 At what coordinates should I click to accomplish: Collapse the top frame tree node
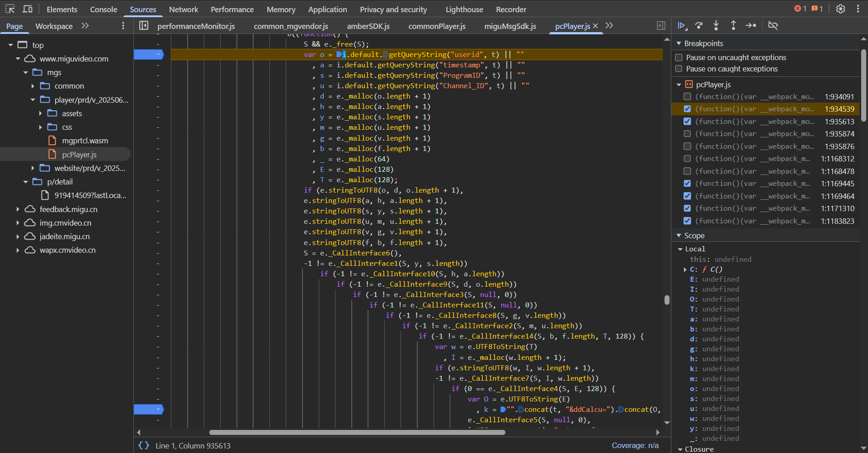(10, 45)
